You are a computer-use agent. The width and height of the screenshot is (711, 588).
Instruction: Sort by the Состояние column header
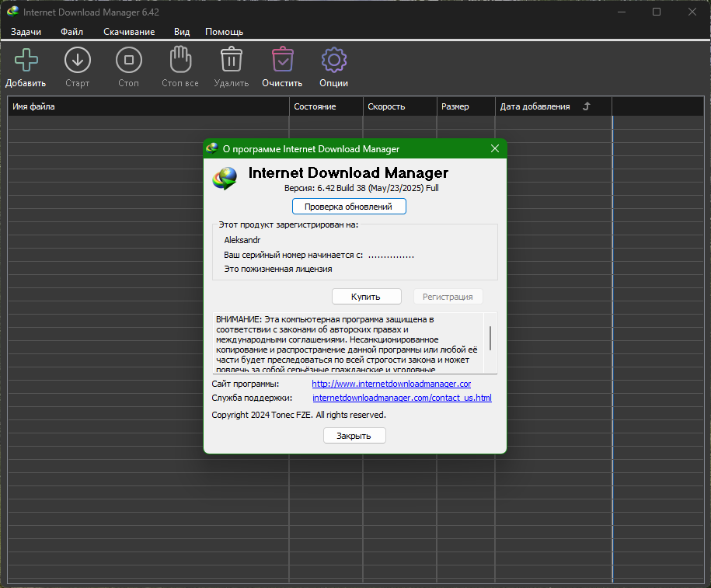click(326, 106)
